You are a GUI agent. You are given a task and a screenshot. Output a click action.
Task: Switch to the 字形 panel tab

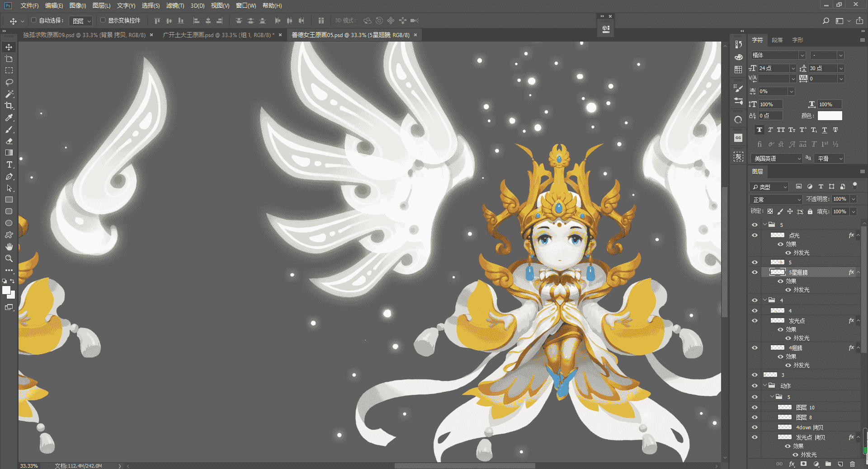[x=797, y=40]
